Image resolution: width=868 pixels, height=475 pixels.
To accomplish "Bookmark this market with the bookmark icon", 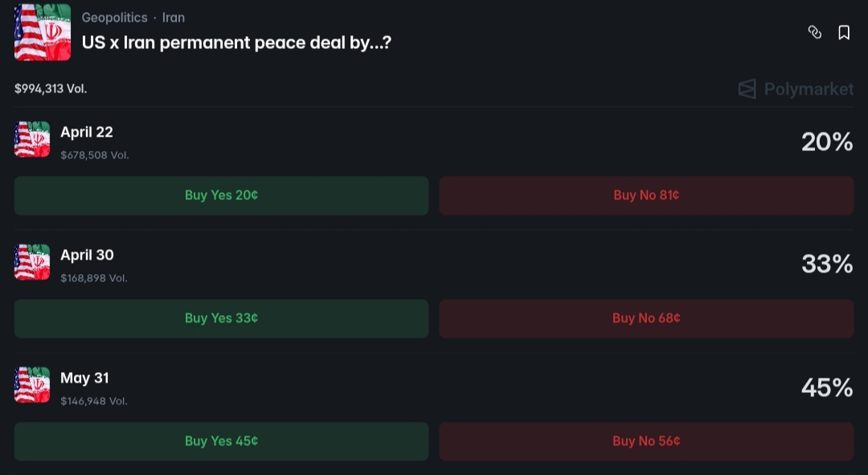I will 844,32.
